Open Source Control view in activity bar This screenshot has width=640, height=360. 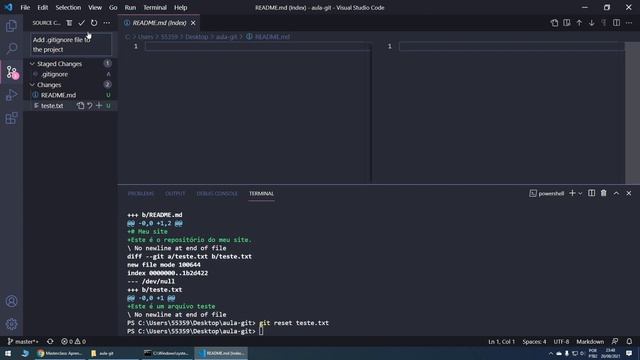click(x=11, y=72)
